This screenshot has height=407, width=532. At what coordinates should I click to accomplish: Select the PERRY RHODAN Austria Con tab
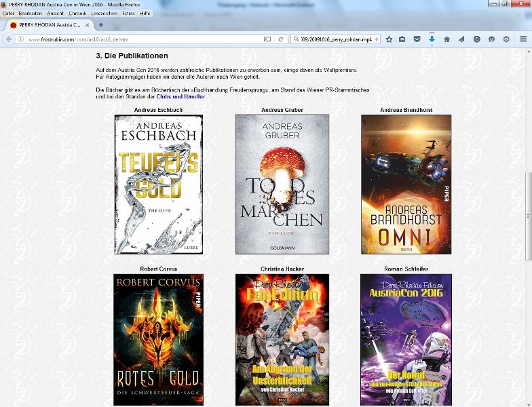[50, 25]
